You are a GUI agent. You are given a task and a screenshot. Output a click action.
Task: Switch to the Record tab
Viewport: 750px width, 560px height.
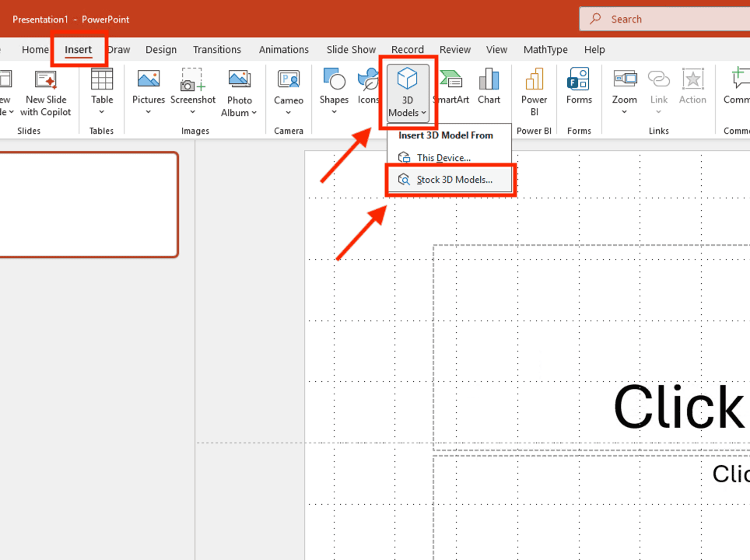click(408, 49)
